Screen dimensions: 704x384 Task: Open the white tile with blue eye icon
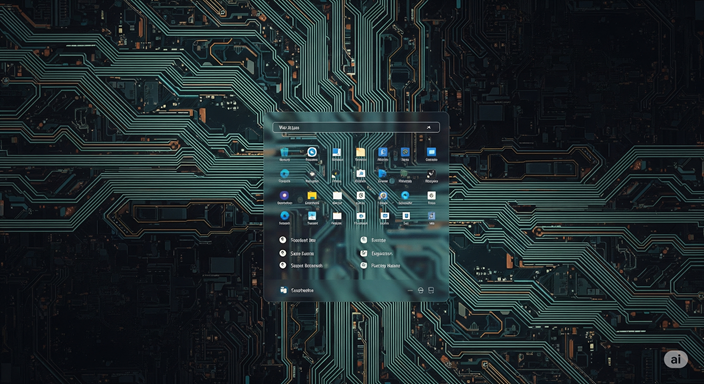pyautogui.click(x=361, y=216)
